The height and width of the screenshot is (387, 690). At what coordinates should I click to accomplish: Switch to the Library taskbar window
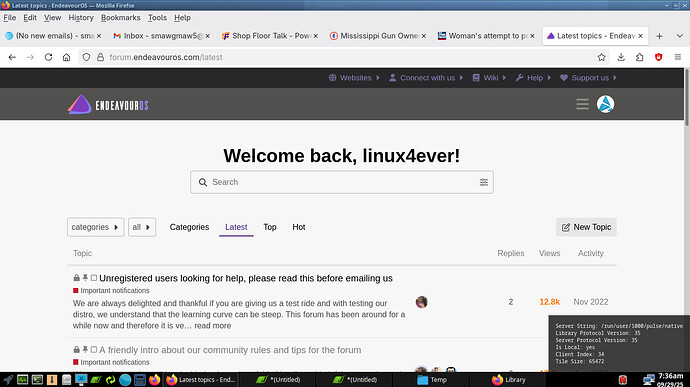coord(508,380)
